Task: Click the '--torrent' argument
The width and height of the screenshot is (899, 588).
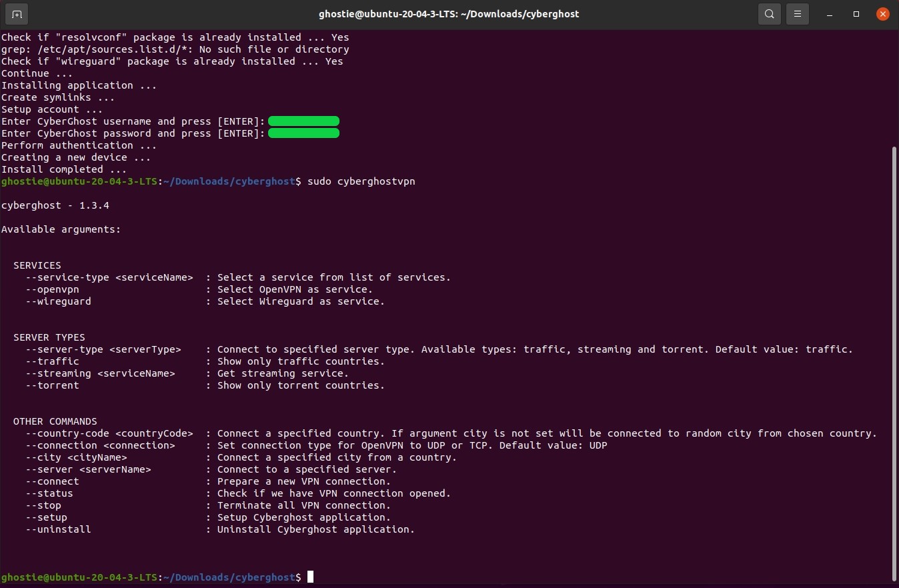Action: point(53,385)
